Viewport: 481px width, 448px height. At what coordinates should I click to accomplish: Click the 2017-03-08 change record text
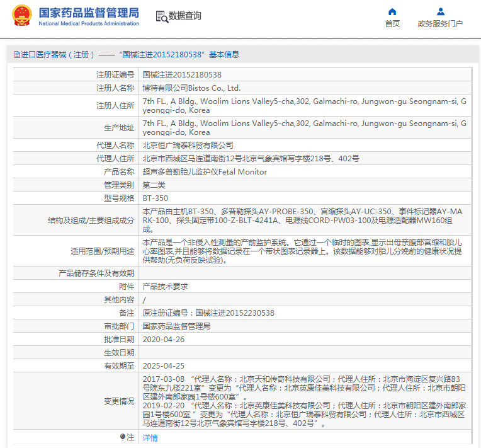[x=304, y=388]
